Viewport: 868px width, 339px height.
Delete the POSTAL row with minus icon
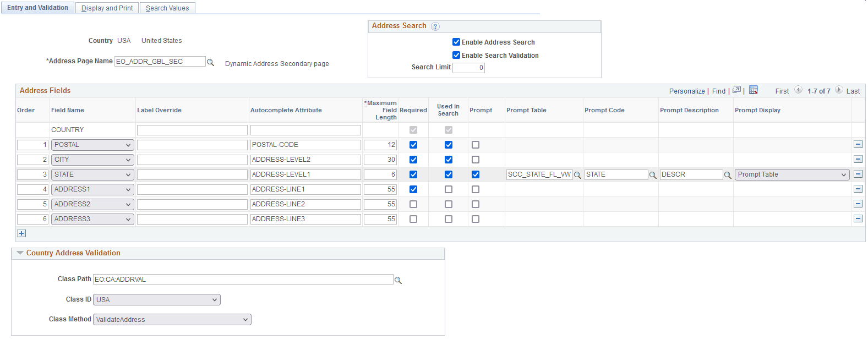click(858, 144)
